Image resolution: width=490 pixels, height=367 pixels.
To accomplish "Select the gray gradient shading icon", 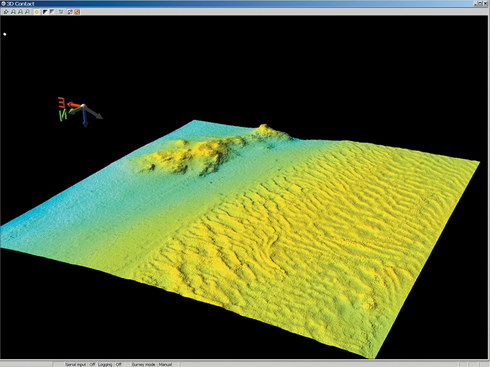I will [x=52, y=12].
